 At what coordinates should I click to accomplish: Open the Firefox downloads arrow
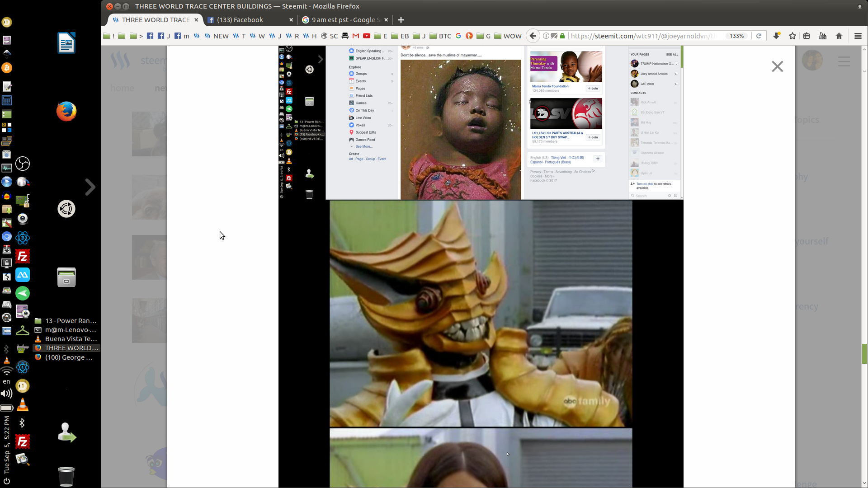(776, 36)
